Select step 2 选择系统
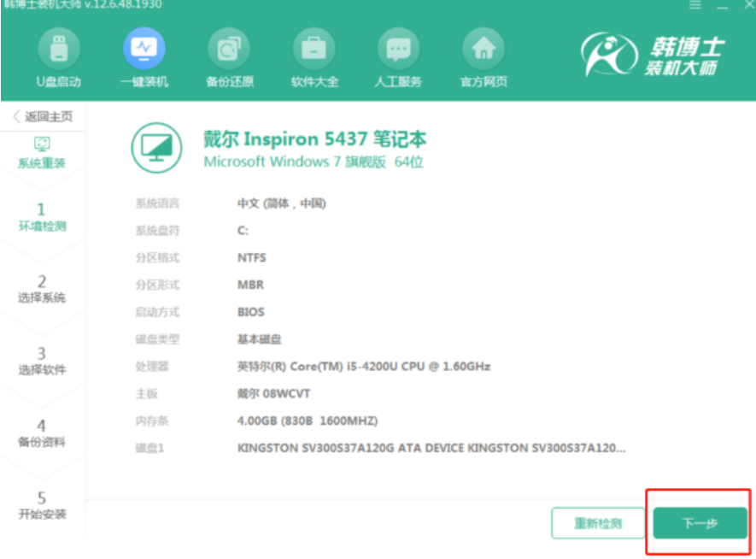This screenshot has height=559, width=756. click(42, 289)
